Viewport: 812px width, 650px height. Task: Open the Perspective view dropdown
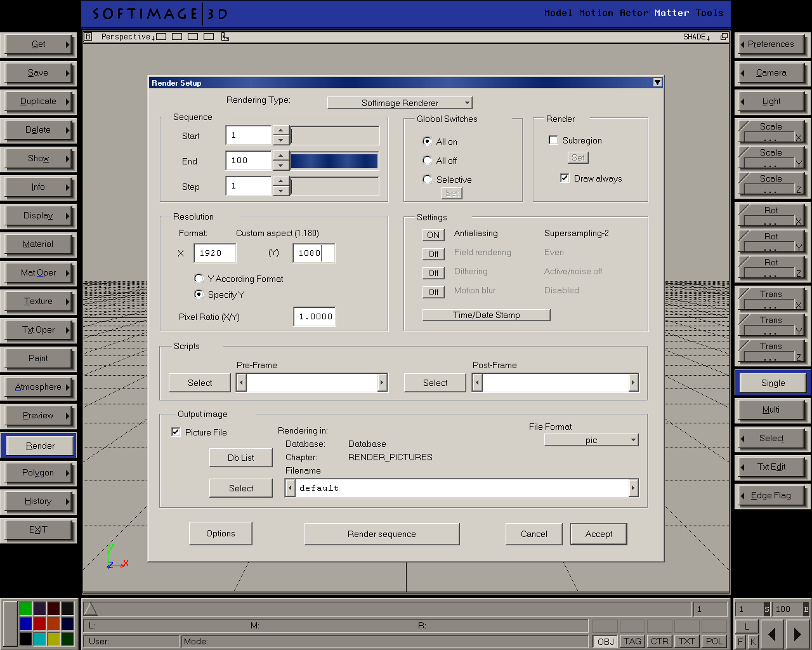pos(128,37)
